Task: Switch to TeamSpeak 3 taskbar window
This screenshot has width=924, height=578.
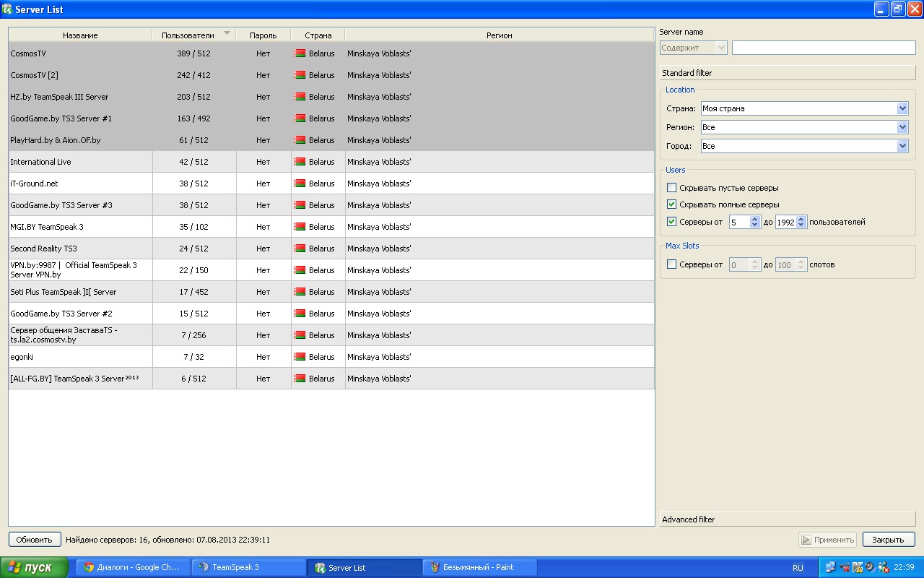Action: click(248, 568)
